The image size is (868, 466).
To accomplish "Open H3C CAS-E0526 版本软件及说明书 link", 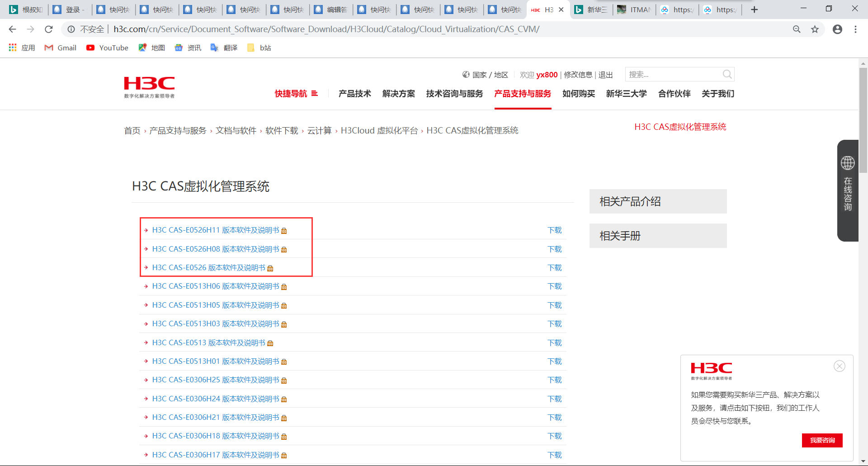I will [x=209, y=268].
